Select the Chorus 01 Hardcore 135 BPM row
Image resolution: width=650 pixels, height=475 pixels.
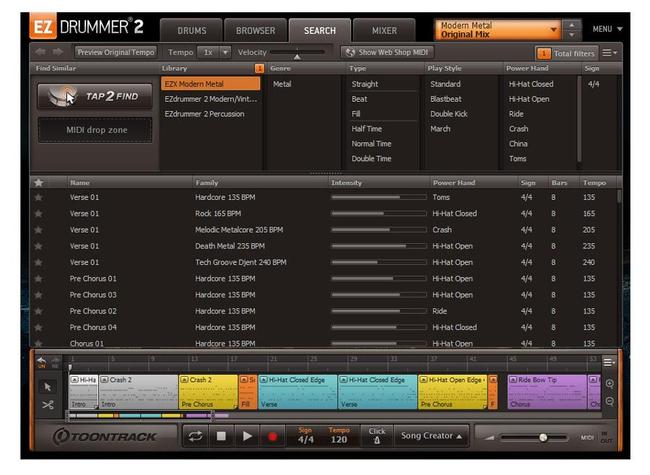point(323,343)
